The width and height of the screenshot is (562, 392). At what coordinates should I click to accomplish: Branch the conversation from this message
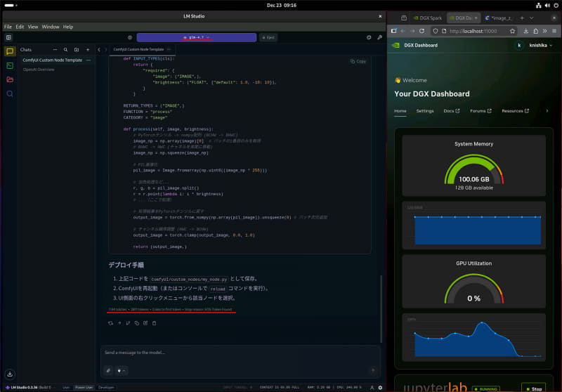tap(128, 323)
